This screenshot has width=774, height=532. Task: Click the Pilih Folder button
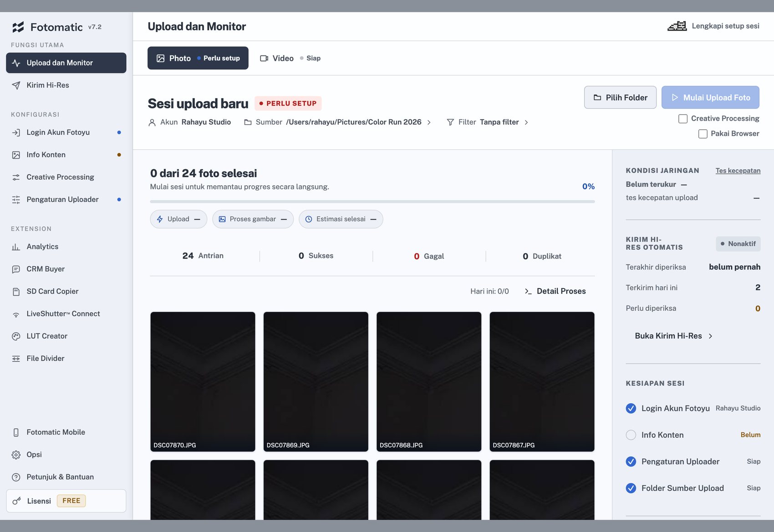[x=620, y=97]
